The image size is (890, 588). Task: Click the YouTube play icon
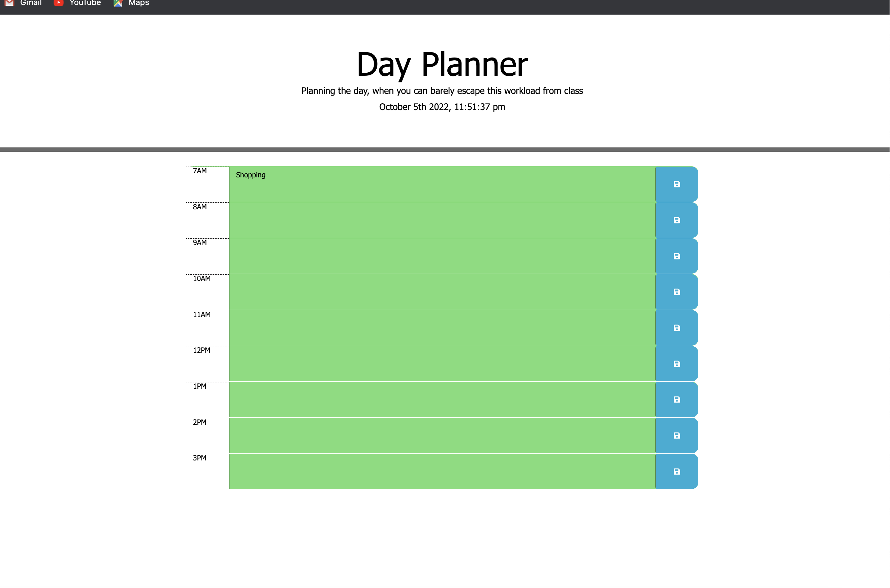click(x=59, y=3)
